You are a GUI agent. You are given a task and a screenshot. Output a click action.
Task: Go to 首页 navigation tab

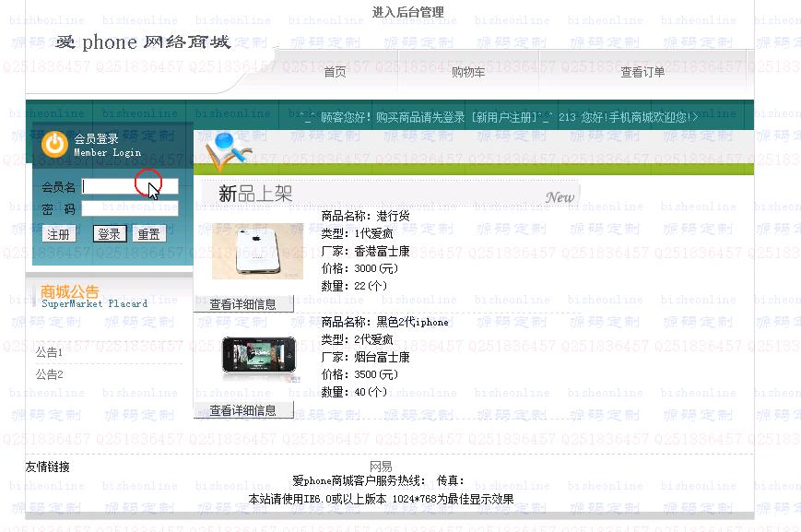pyautogui.click(x=336, y=72)
